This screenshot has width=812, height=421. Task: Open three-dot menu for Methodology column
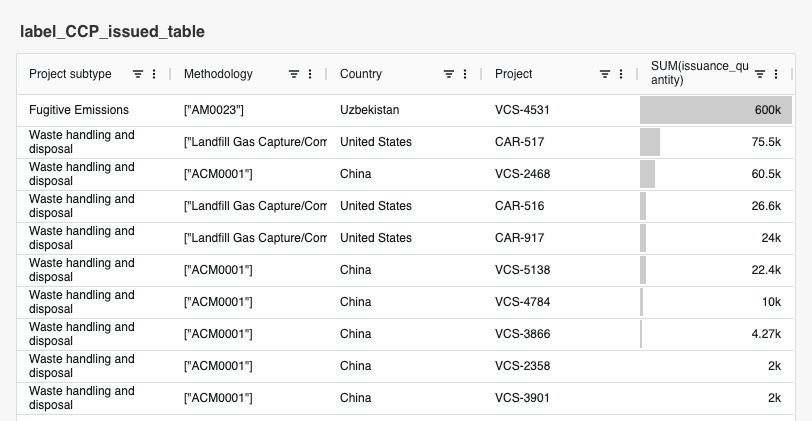310,74
